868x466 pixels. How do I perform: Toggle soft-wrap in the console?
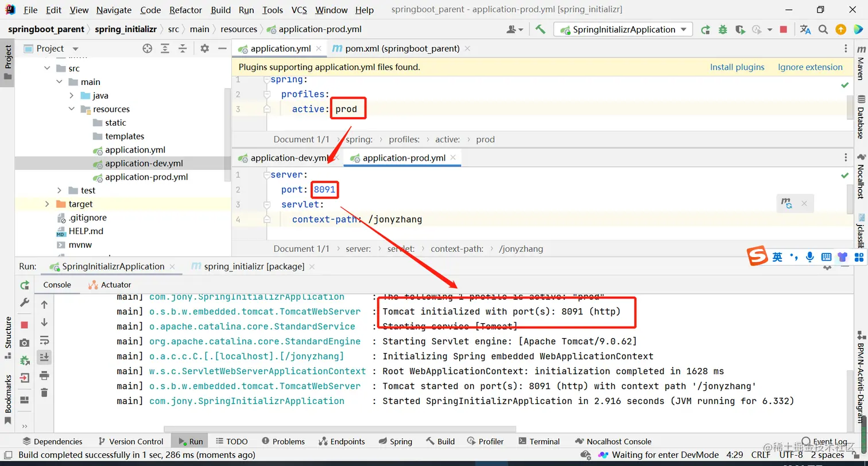pos(44,340)
